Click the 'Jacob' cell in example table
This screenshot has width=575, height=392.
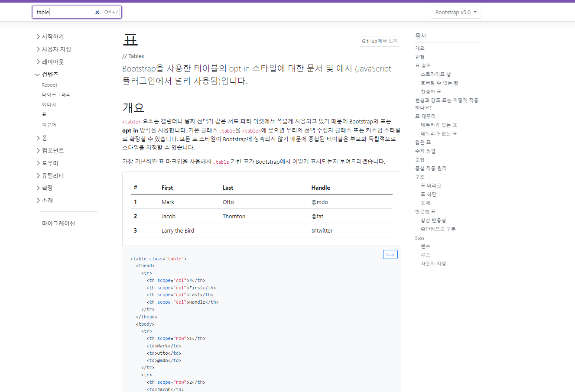169,216
